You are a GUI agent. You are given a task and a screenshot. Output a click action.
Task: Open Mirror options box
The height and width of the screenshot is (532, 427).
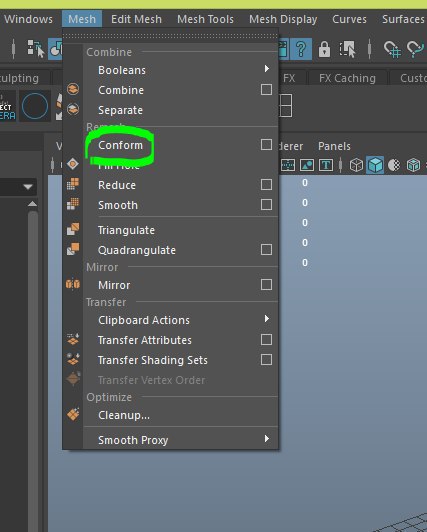click(266, 285)
